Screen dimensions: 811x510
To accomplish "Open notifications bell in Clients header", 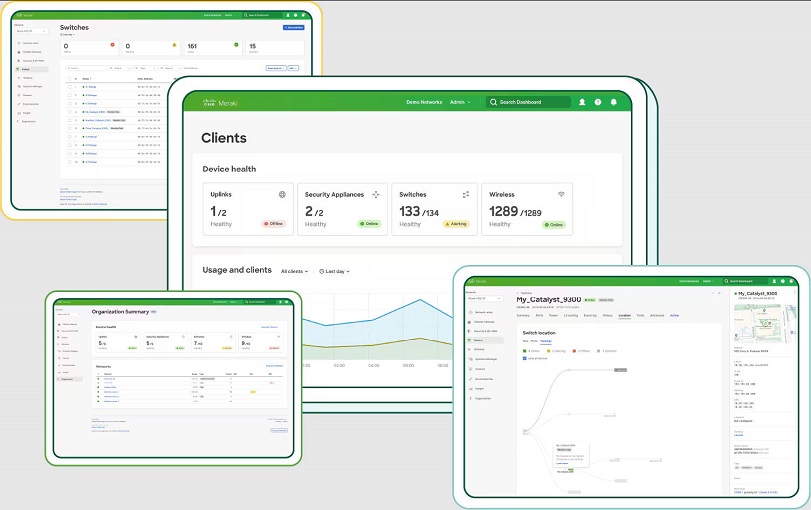I will [x=614, y=102].
